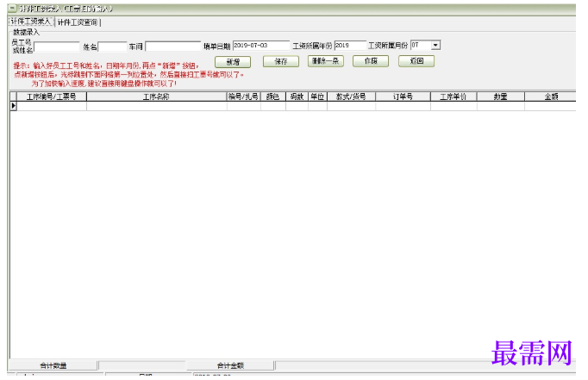Click the 订单号 column header

(x=403, y=97)
